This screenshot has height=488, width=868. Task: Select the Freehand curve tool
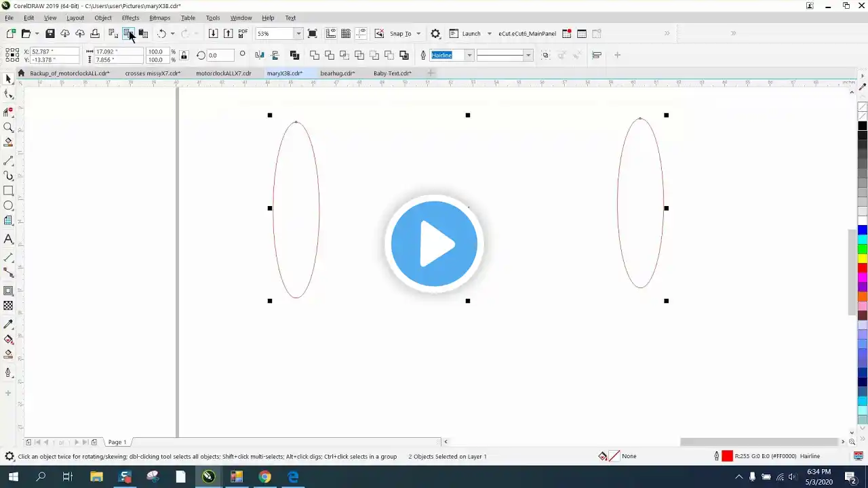click(8, 161)
